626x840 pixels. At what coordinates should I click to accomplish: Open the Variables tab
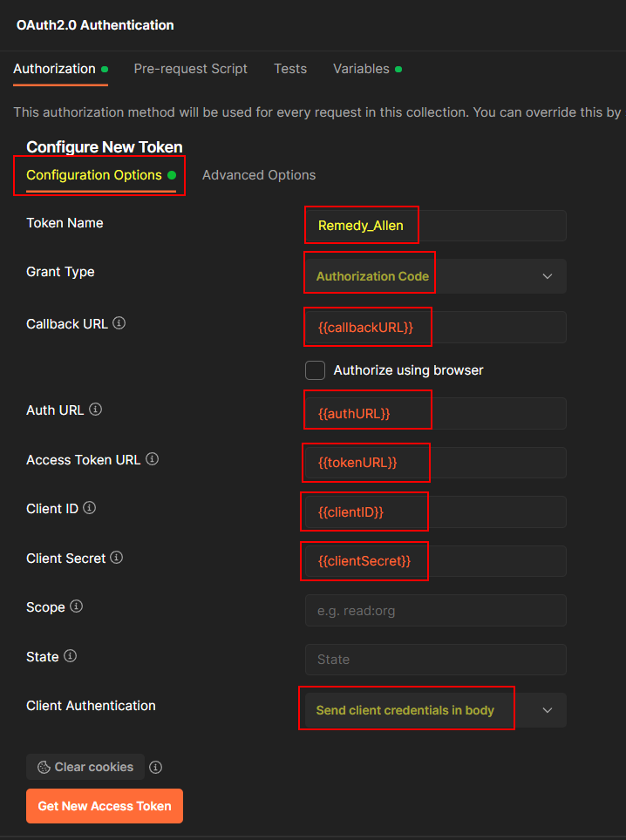361,68
